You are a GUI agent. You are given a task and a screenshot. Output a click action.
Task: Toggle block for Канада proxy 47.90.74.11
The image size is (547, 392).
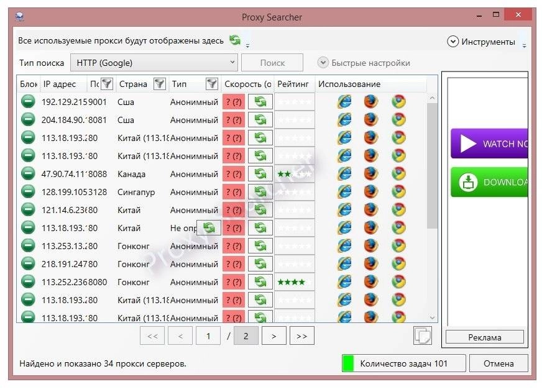click(x=28, y=173)
